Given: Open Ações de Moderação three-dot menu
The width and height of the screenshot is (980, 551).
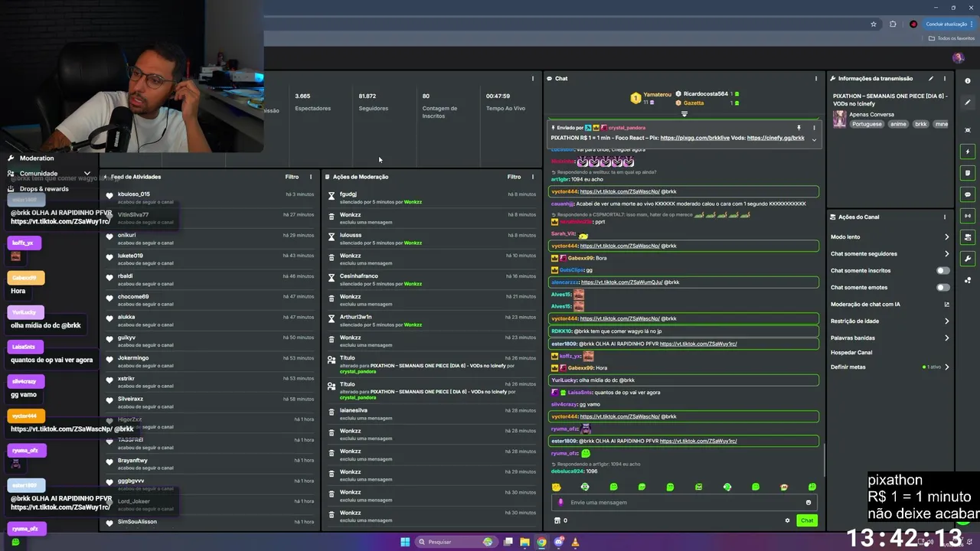Looking at the screenshot, I should (x=533, y=177).
